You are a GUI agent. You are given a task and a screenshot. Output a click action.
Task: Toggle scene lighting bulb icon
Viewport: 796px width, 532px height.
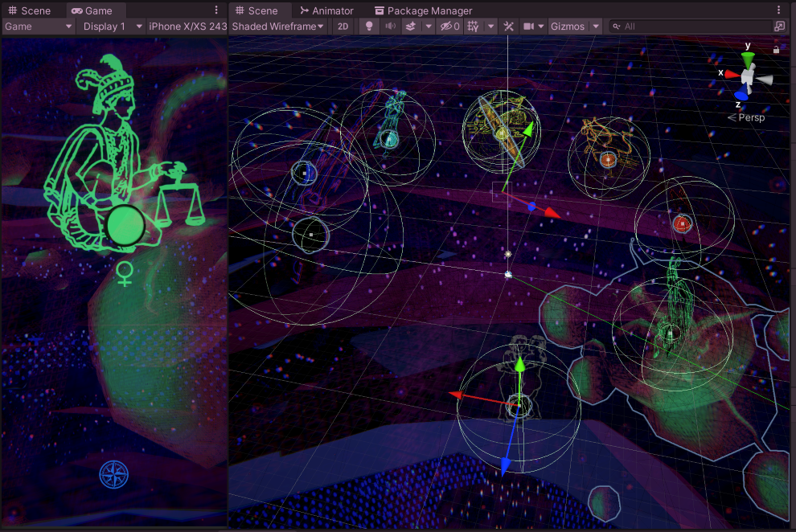pyautogui.click(x=369, y=27)
